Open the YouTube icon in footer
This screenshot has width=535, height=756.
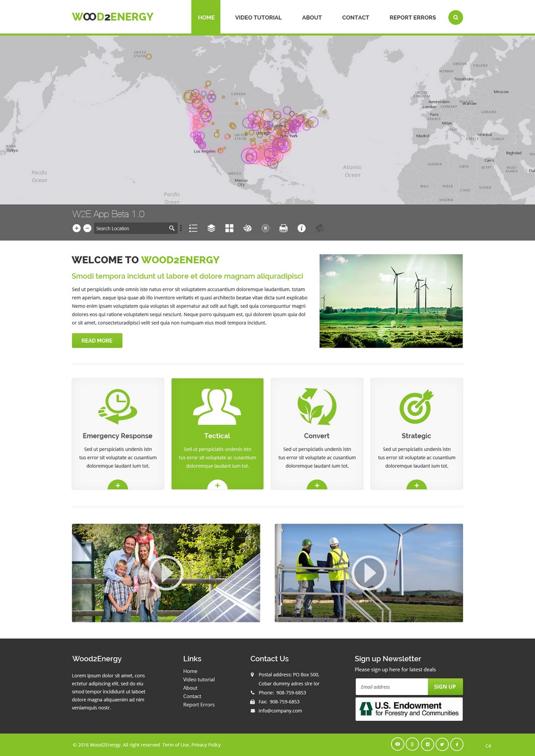397,744
